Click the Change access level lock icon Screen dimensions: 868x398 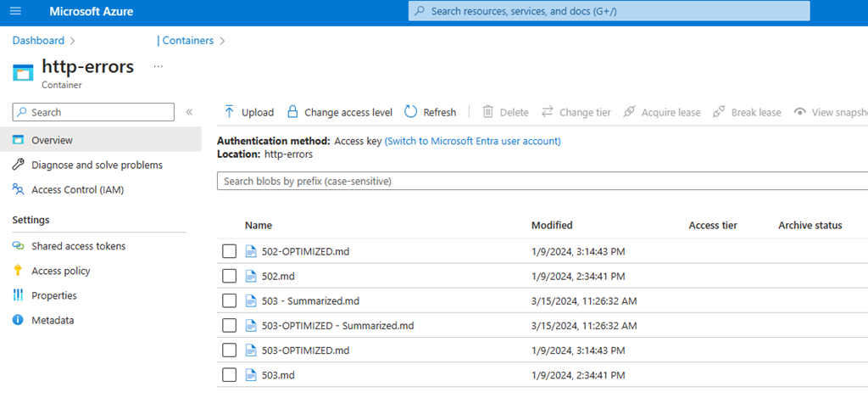pos(292,112)
